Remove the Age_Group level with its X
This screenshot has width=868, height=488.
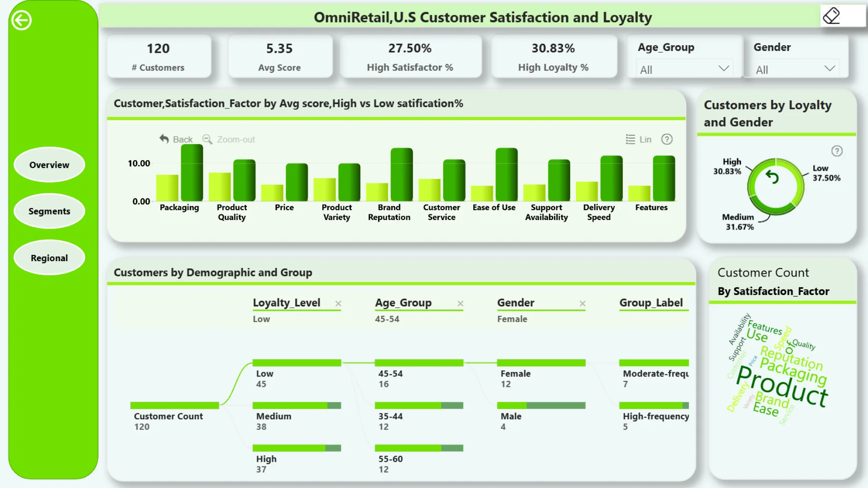point(460,304)
